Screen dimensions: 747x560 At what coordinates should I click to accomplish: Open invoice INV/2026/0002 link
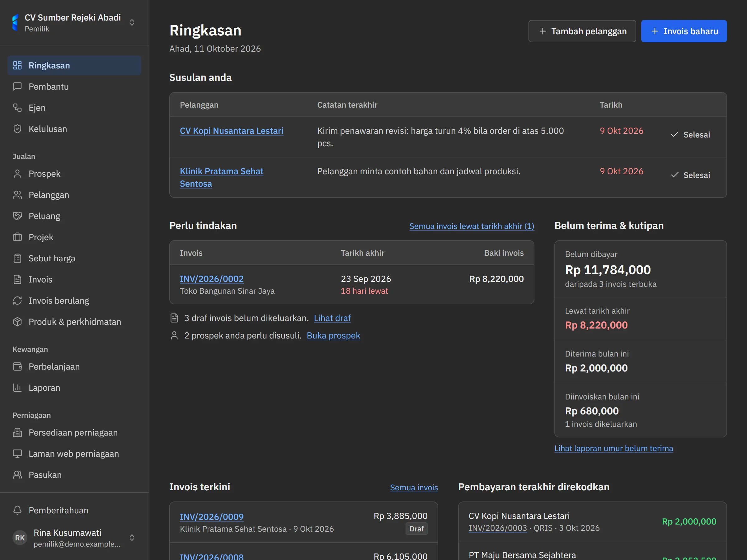pyautogui.click(x=212, y=279)
